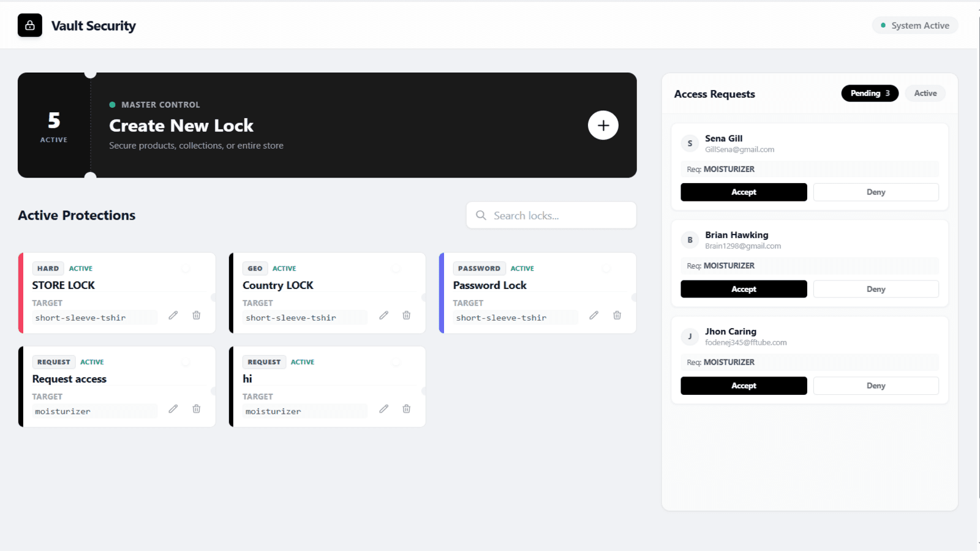Click the Search locks input field

[551, 216]
